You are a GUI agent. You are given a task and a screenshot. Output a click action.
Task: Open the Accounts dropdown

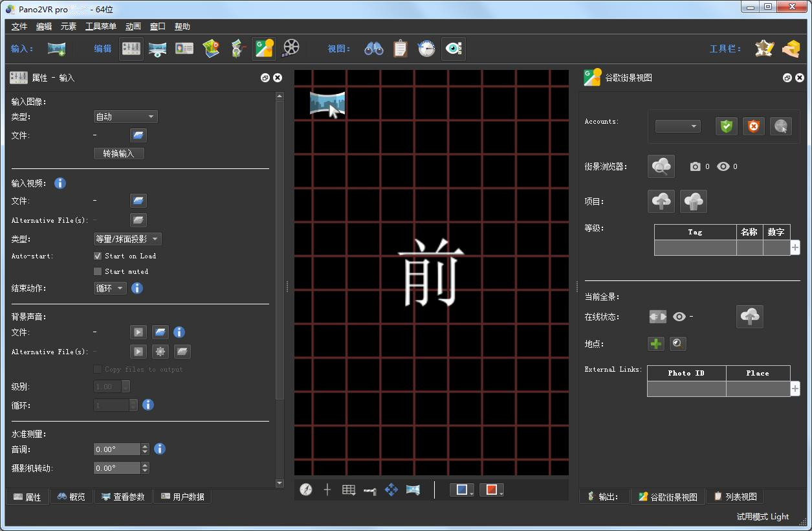click(677, 126)
